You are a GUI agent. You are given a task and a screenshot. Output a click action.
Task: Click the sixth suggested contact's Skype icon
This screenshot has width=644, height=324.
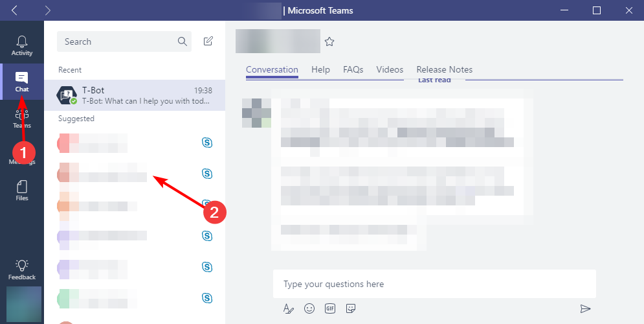click(207, 298)
